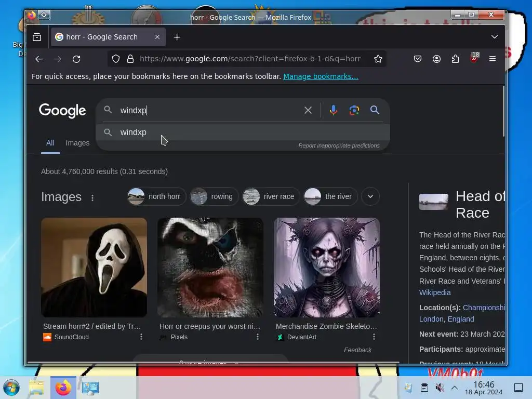Clear the Google search box text

pos(308,110)
